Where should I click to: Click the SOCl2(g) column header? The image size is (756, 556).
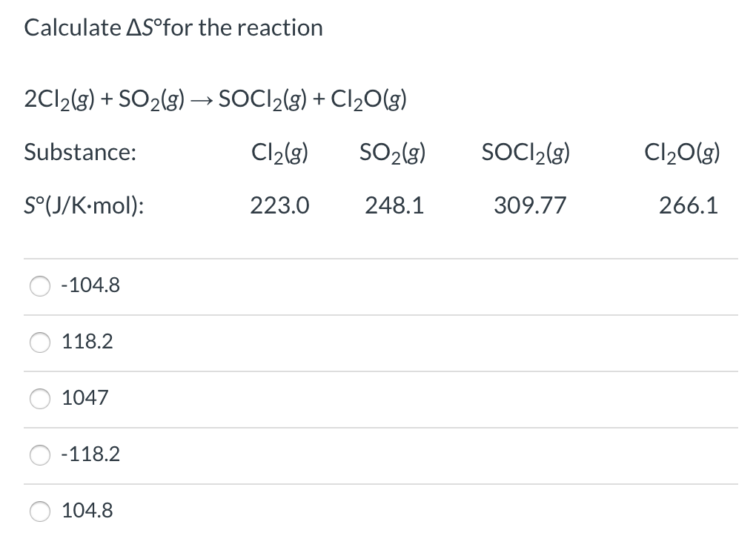click(x=525, y=153)
